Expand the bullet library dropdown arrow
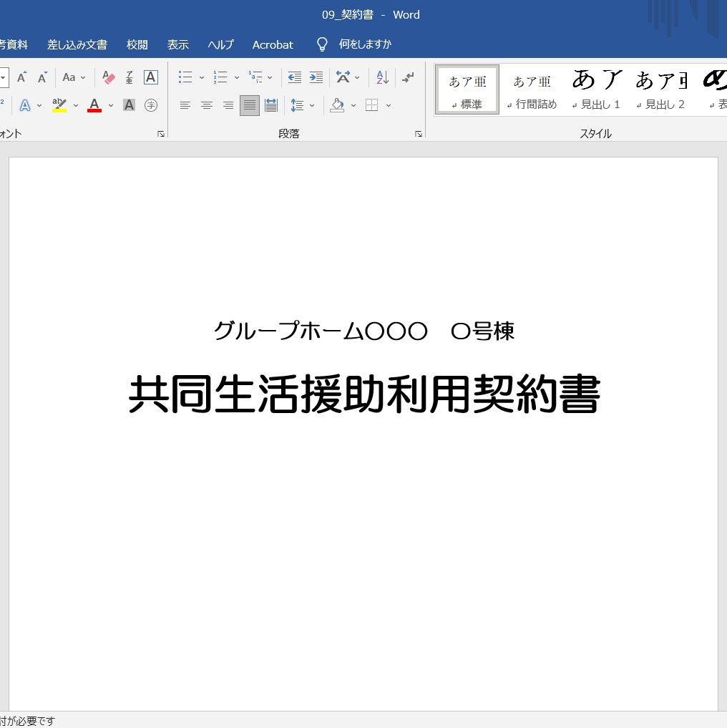Image resolution: width=727 pixels, height=728 pixels. (202, 77)
